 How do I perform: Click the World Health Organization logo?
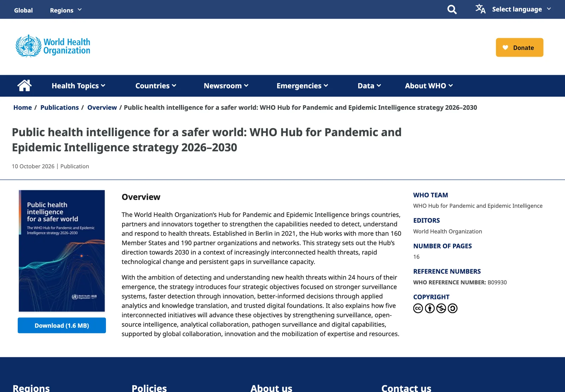coord(53,46)
